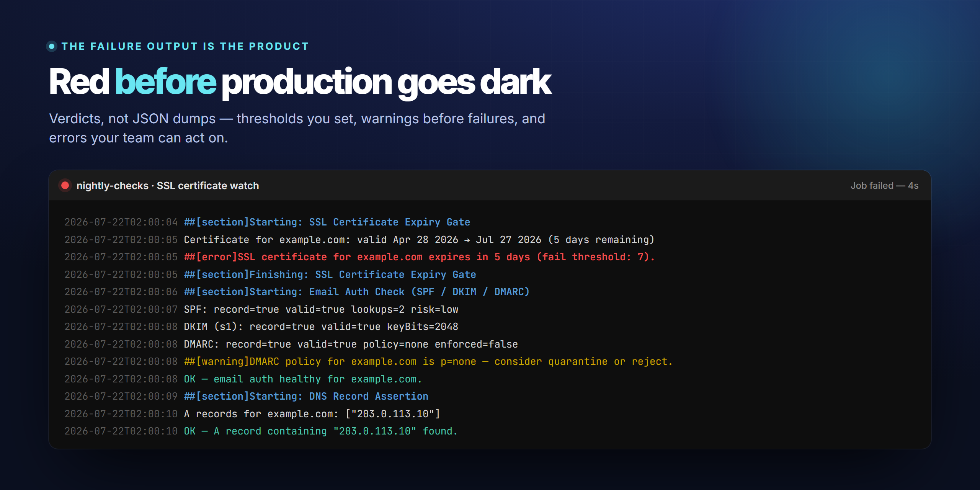Click the 'Red before production goes dark' headline
The width and height of the screenshot is (980, 490).
pyautogui.click(x=300, y=82)
